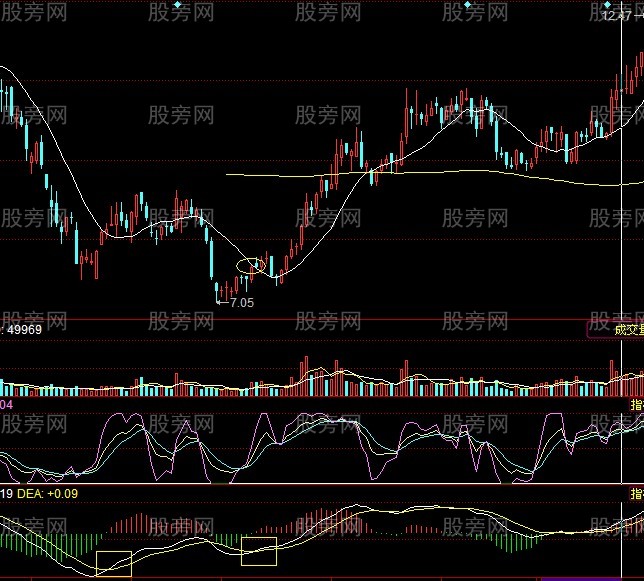
Task: Click the rightmost cyan diamond marker near 12.47
Action: coord(607,5)
